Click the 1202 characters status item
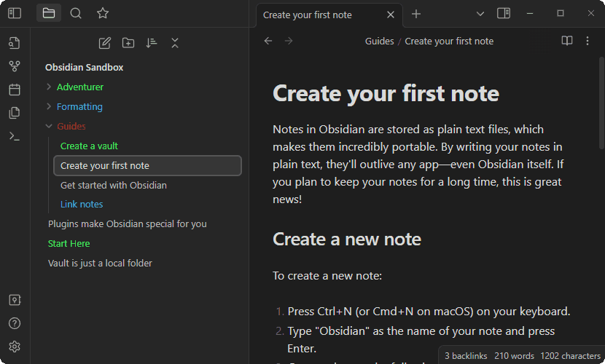The image size is (605, 364). pyautogui.click(x=570, y=356)
